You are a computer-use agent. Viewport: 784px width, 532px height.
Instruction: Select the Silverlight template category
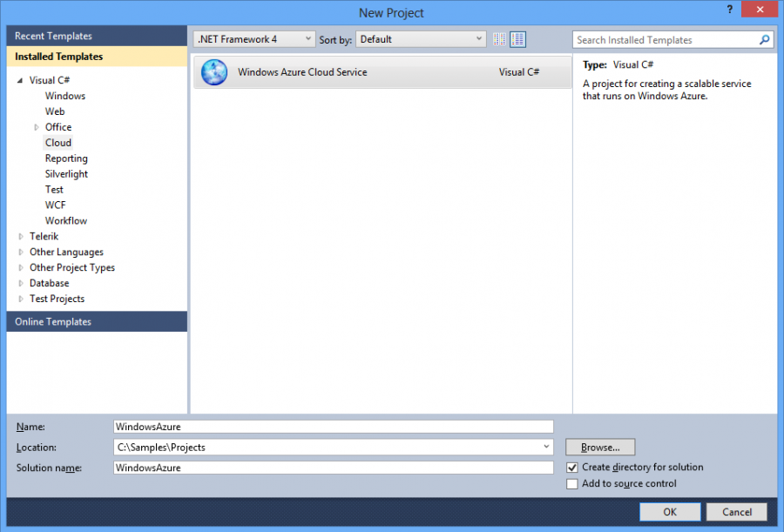(66, 173)
